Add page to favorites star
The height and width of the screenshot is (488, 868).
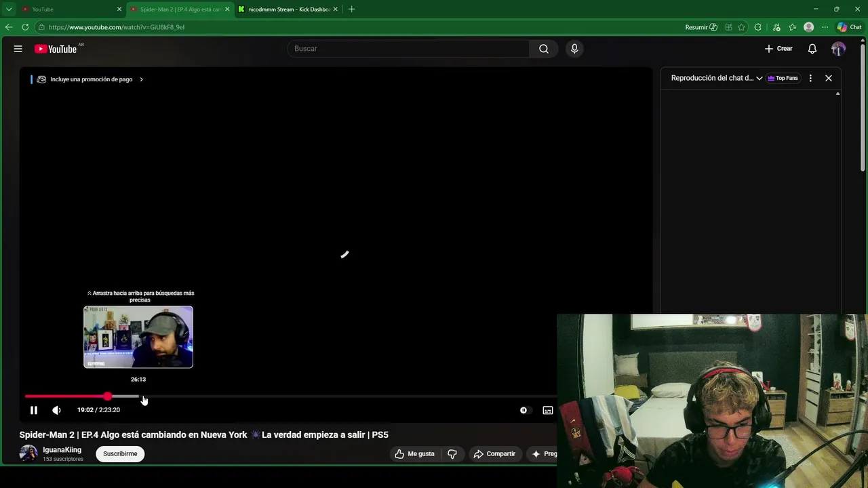741,27
